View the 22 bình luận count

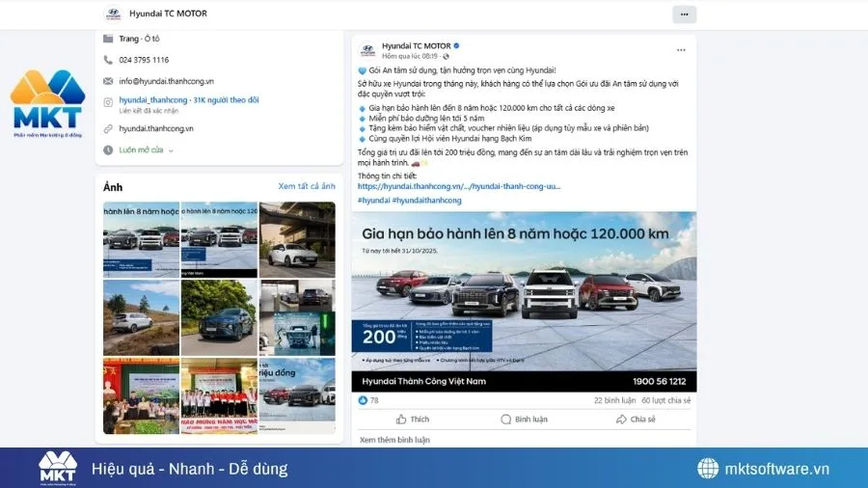pos(614,400)
